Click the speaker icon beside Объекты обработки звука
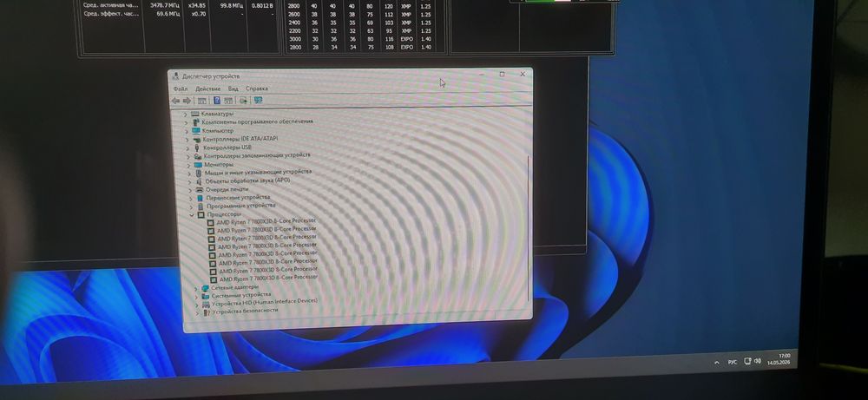 [200, 181]
